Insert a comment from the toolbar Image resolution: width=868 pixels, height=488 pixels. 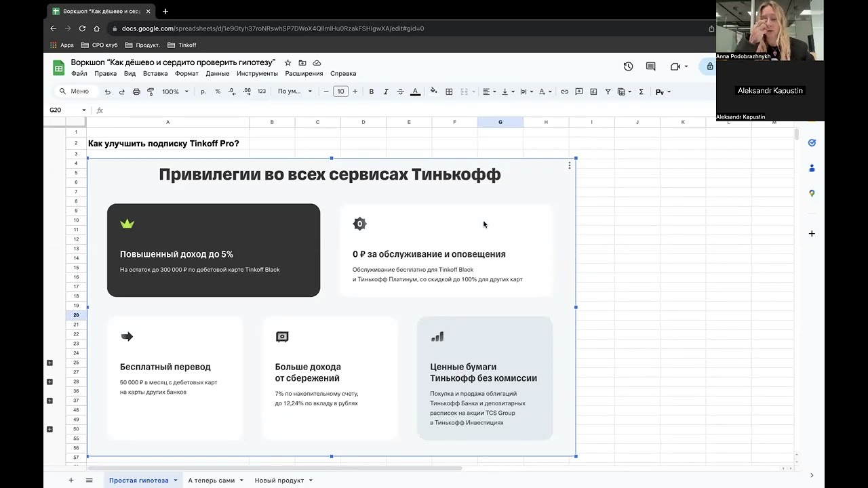579,91
